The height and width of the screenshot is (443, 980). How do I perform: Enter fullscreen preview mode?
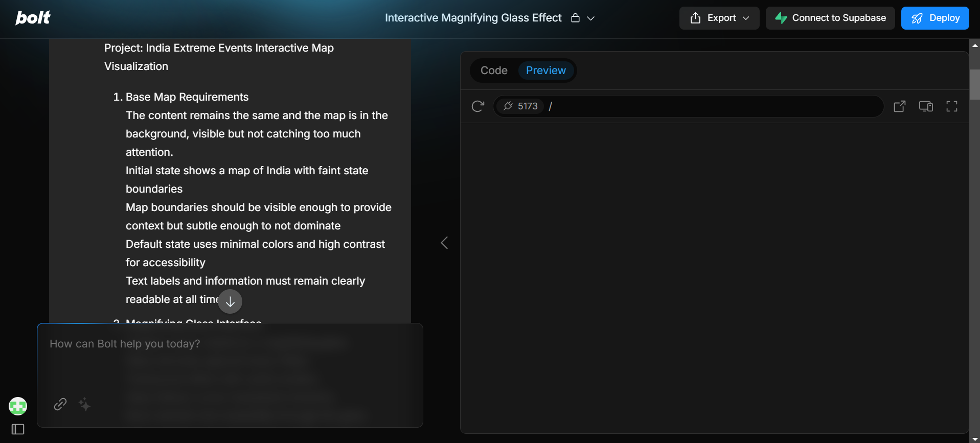951,106
